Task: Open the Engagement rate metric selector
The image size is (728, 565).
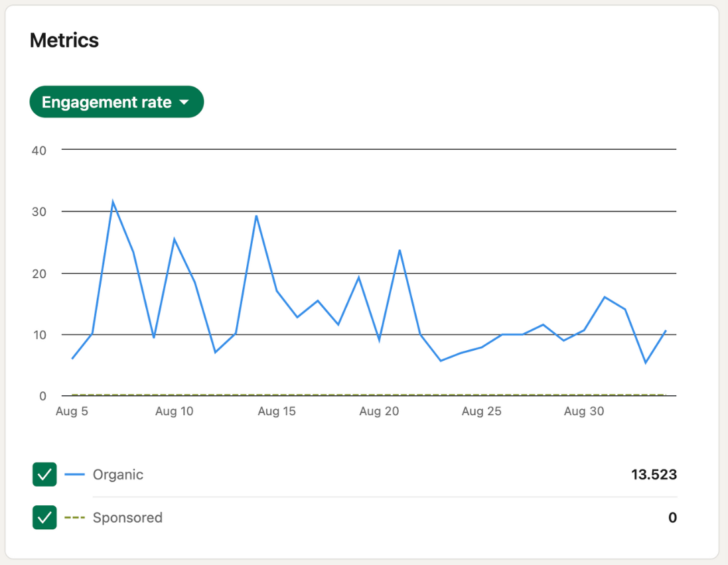Action: [116, 101]
